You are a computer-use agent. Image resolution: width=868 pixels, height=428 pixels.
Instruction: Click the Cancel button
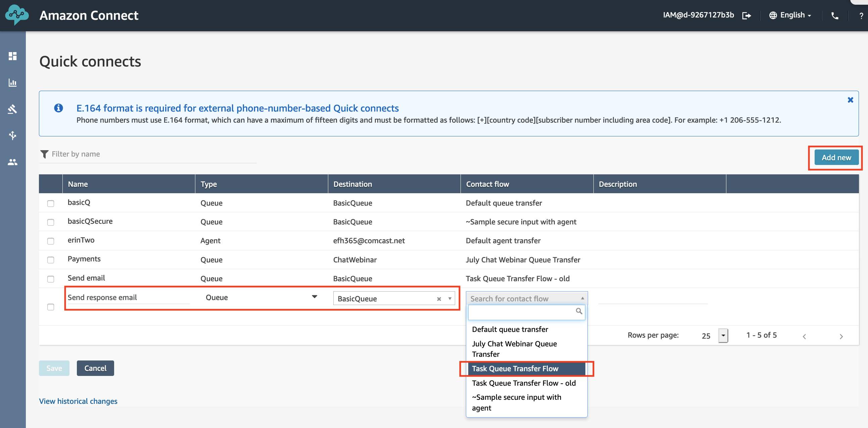95,368
